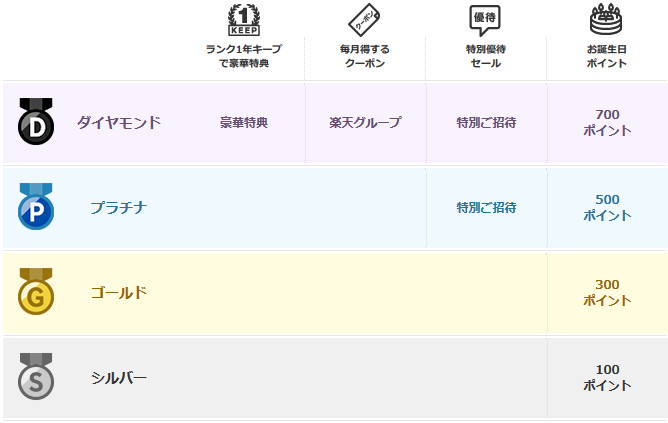Click the Diamond rank medal icon

pos(36,122)
